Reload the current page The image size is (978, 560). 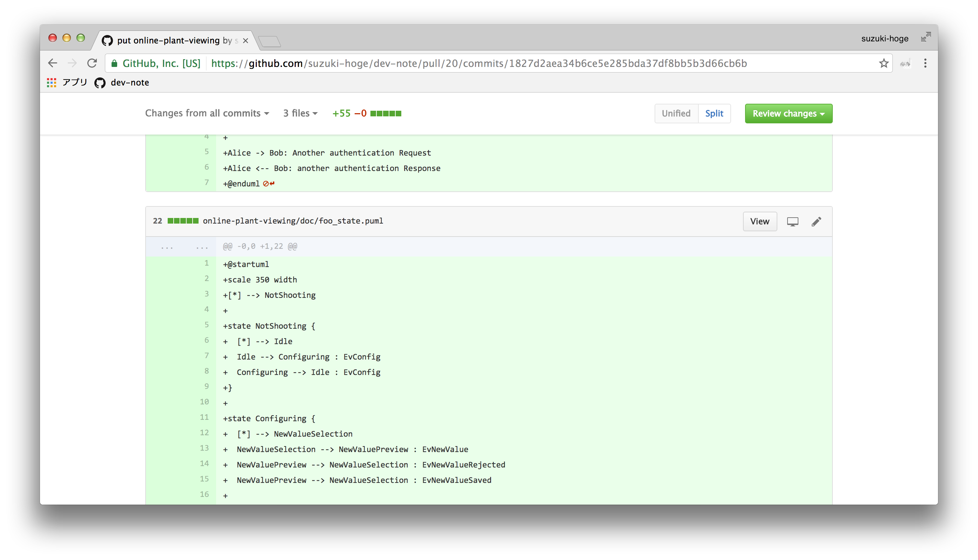tap(92, 63)
